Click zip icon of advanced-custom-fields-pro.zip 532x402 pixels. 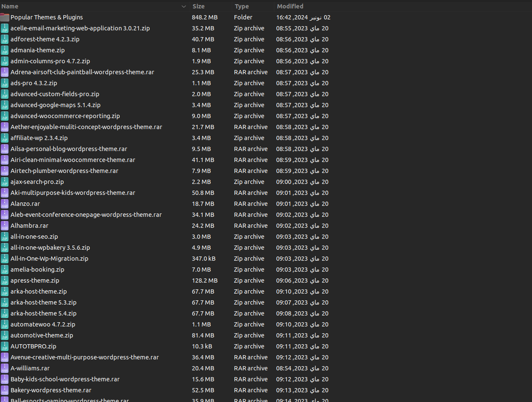5,94
